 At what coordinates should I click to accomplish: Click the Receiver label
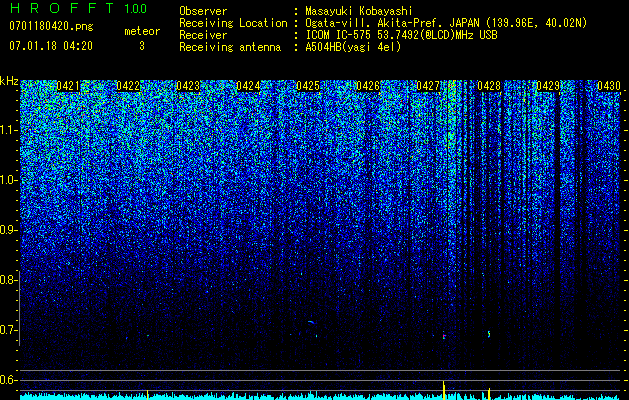point(203,35)
